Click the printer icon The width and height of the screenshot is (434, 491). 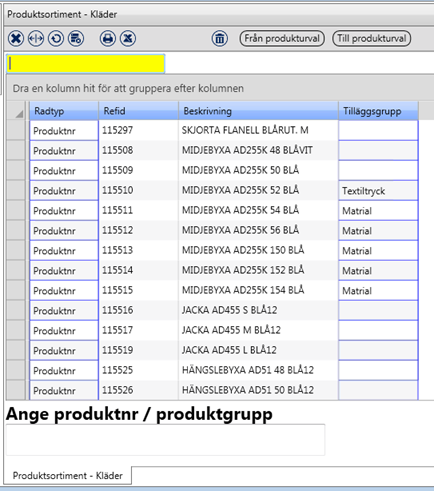coord(108,39)
